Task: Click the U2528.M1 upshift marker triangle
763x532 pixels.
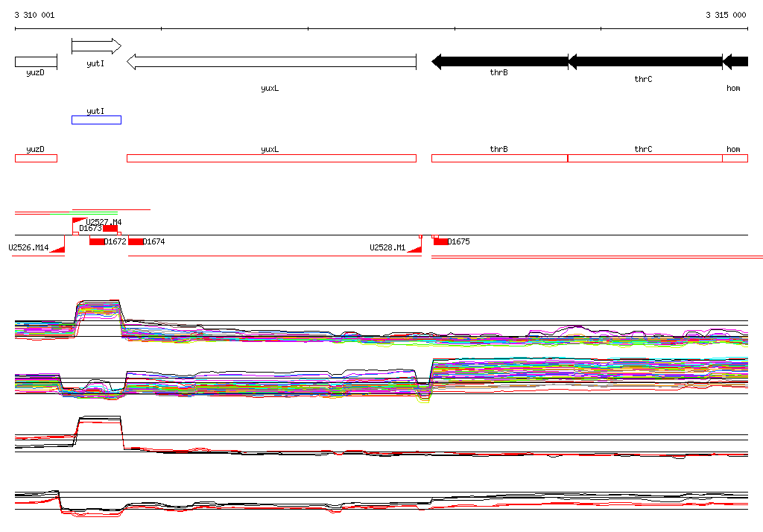Action: (414, 249)
